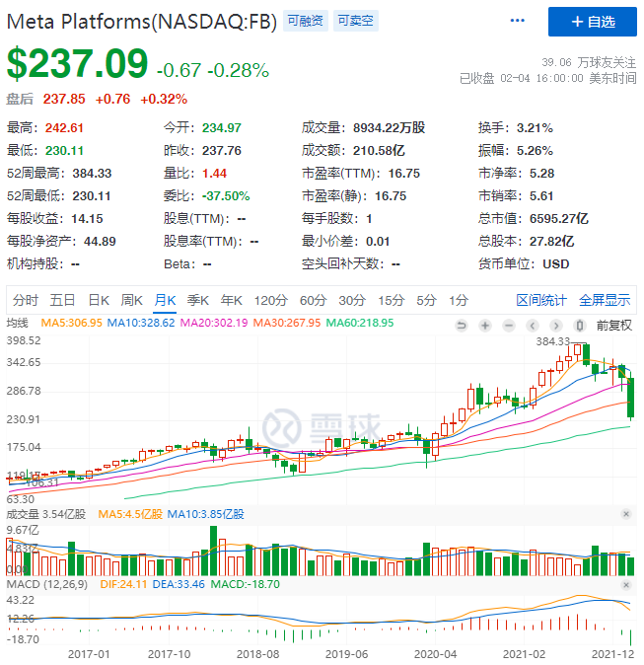Click the MACD (12,26,9) indicator label
644x665 pixels.
click(47, 584)
